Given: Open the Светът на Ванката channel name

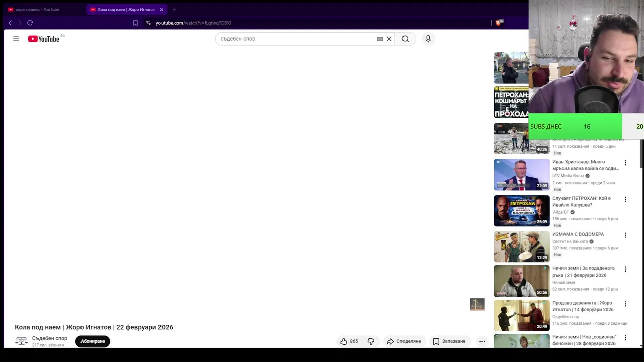Looking at the screenshot, I should point(570,241).
